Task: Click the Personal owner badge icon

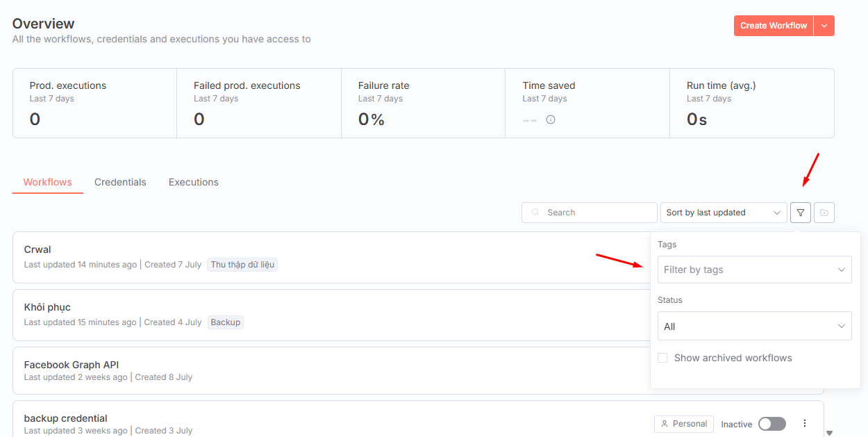Action: pos(665,424)
